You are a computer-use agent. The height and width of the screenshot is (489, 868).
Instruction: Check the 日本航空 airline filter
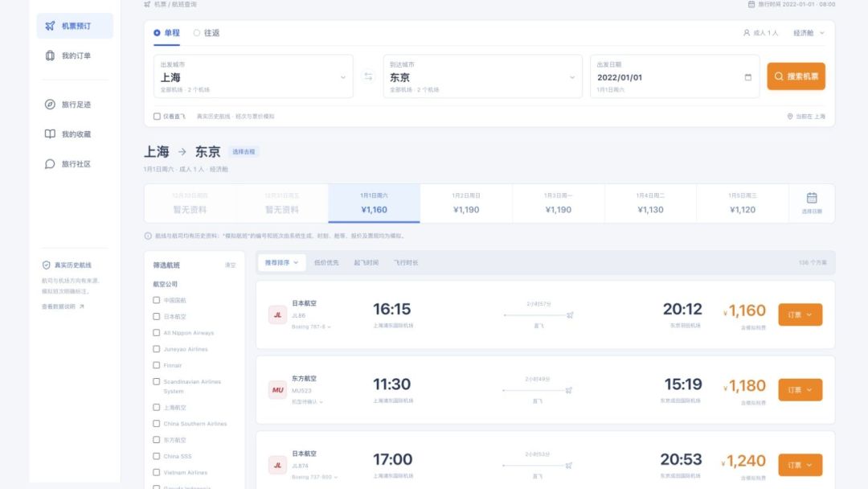pyautogui.click(x=157, y=317)
